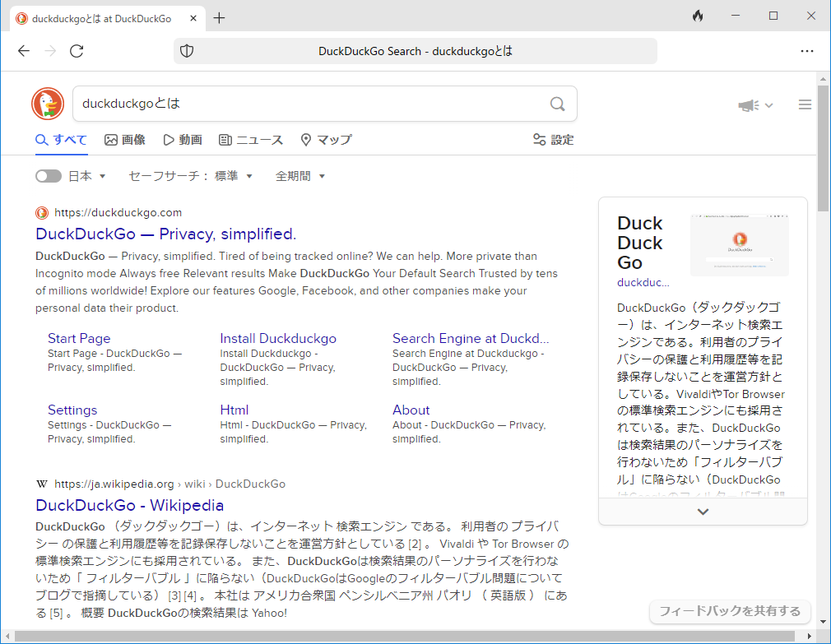Switch to the 画像 tab
The height and width of the screenshot is (644, 831).
pos(125,140)
